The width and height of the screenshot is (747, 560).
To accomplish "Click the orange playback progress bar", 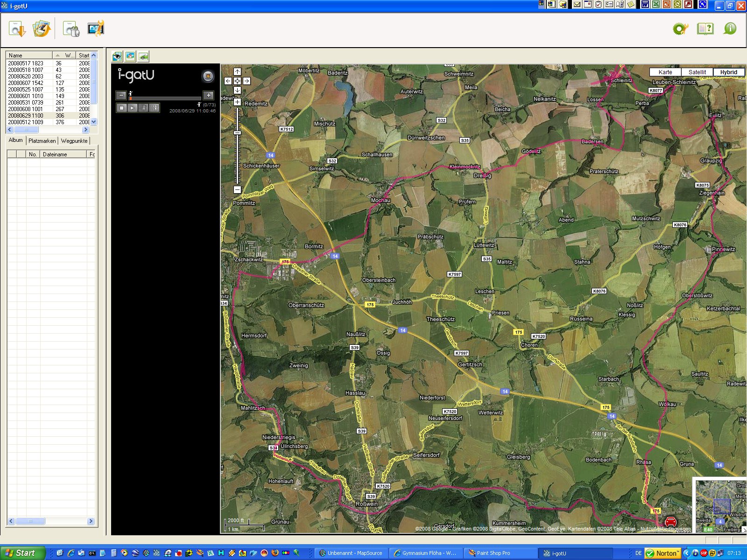I will [x=165, y=98].
